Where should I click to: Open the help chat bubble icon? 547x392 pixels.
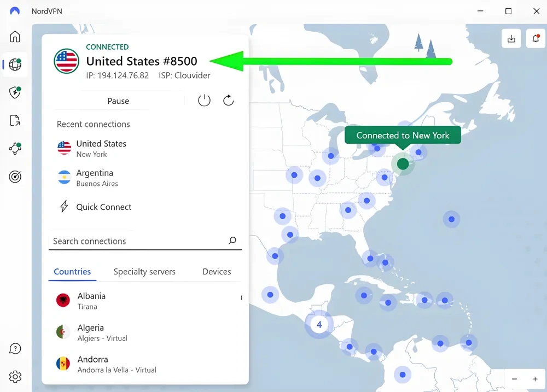click(x=15, y=348)
